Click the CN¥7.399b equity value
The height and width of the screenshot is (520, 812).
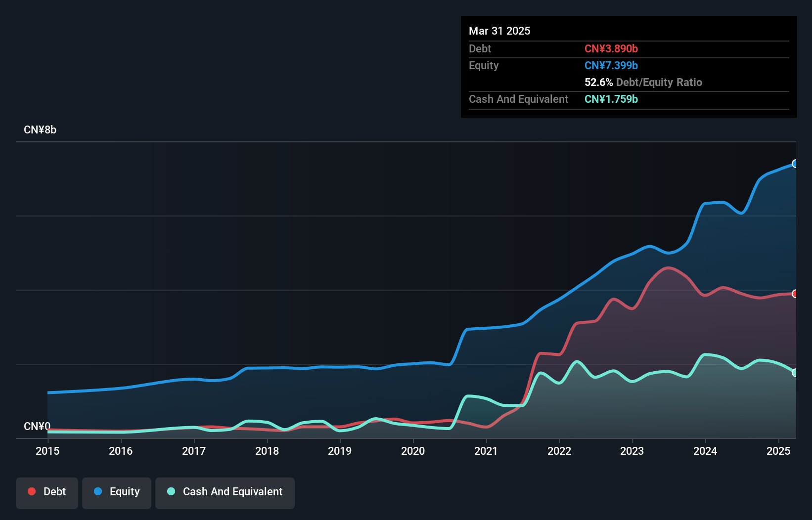[611, 65]
